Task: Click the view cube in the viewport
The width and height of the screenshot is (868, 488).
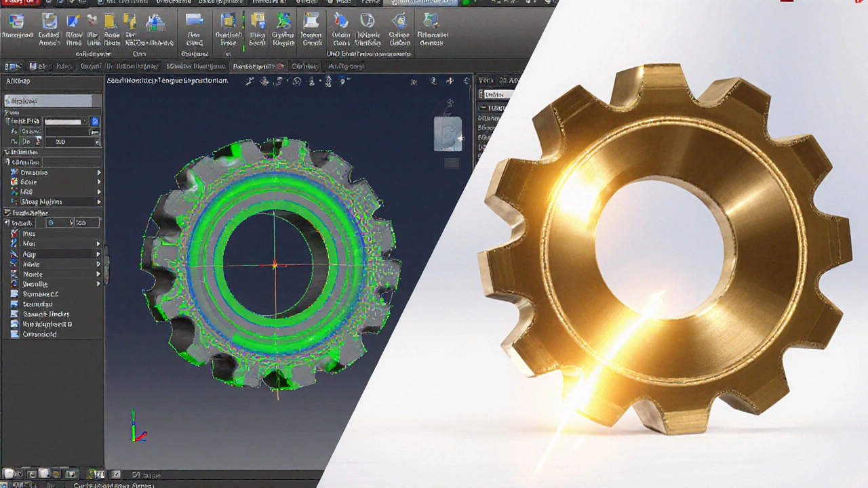Action: [448, 133]
